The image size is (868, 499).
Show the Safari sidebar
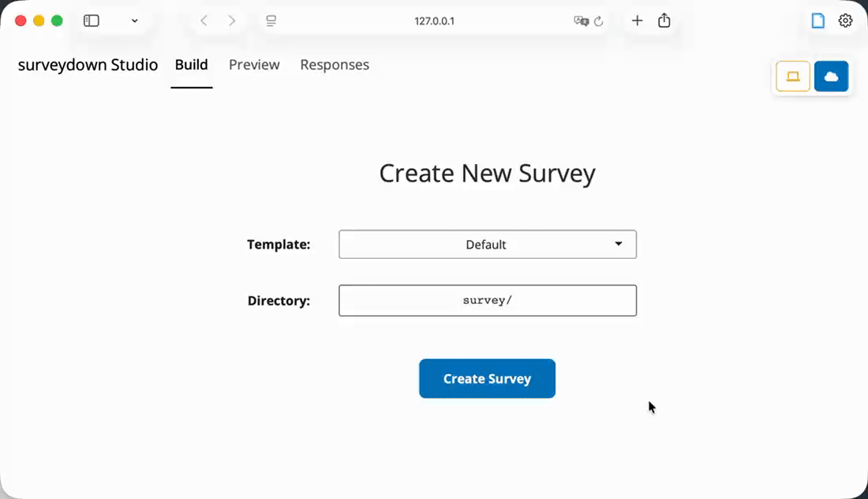(92, 21)
